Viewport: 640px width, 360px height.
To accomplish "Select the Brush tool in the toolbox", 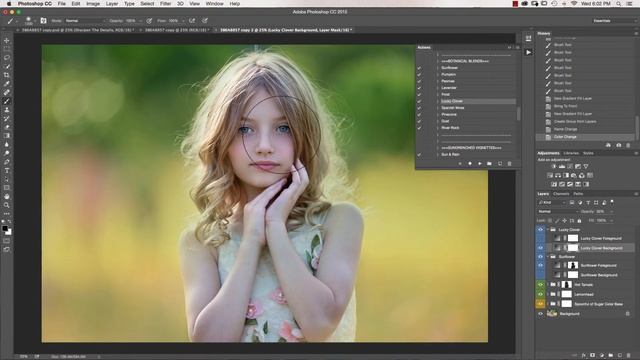I will [x=7, y=101].
